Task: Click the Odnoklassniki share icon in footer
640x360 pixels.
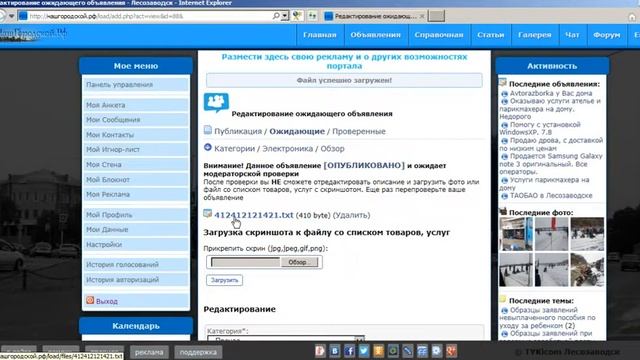Action: click(x=379, y=351)
